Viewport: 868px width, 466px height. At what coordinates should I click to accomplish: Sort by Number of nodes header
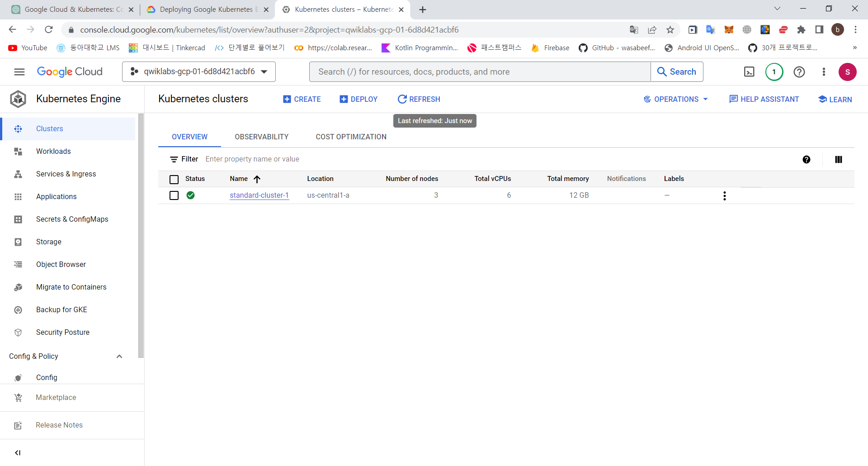tap(412, 179)
